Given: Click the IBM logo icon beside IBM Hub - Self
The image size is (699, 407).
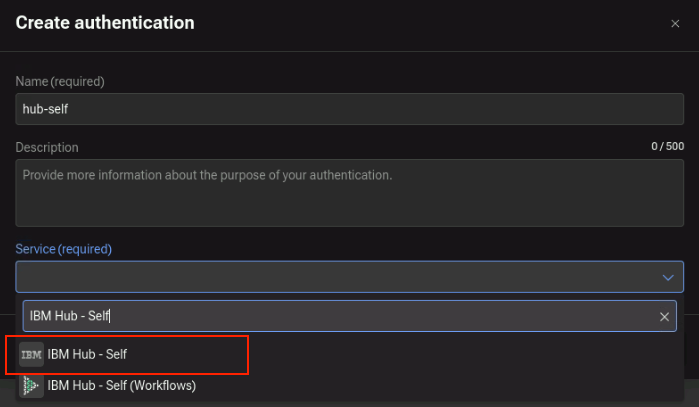Looking at the screenshot, I should (x=31, y=354).
